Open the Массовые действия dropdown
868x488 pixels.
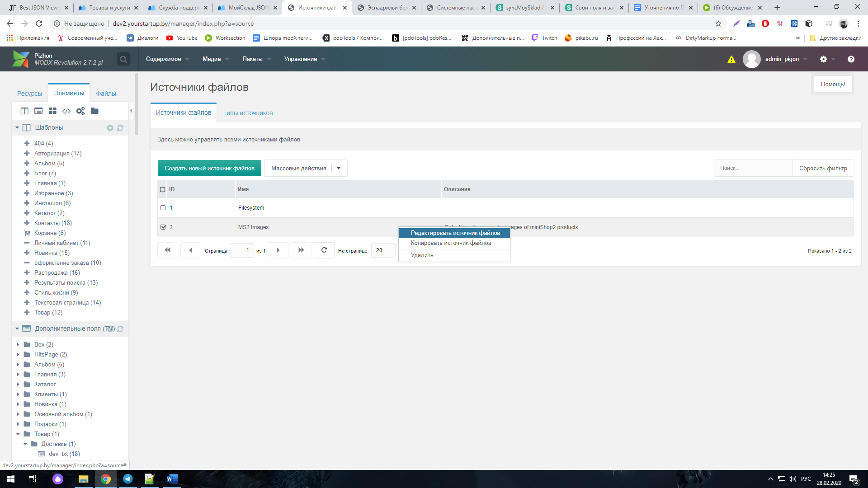[x=339, y=168]
